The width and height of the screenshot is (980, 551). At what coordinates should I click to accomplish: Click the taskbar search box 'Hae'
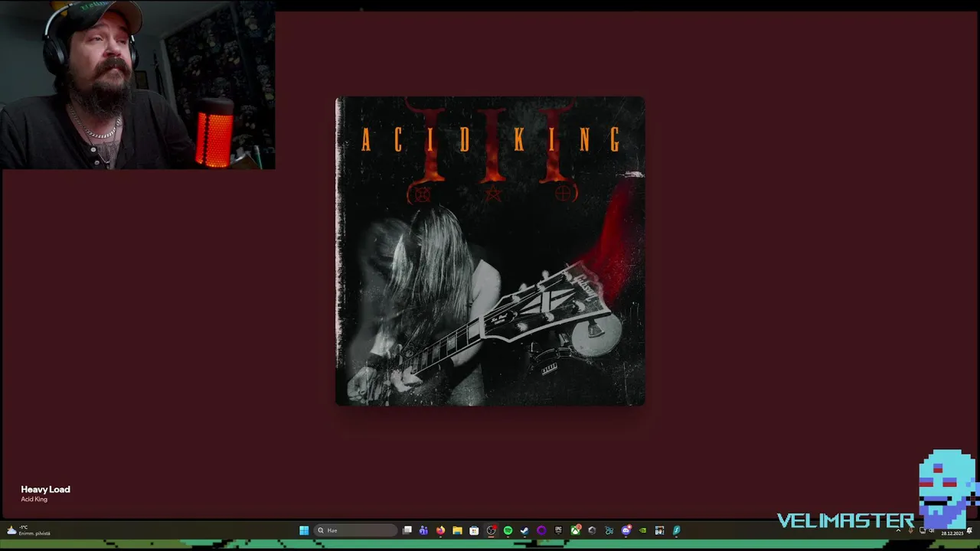coord(355,530)
